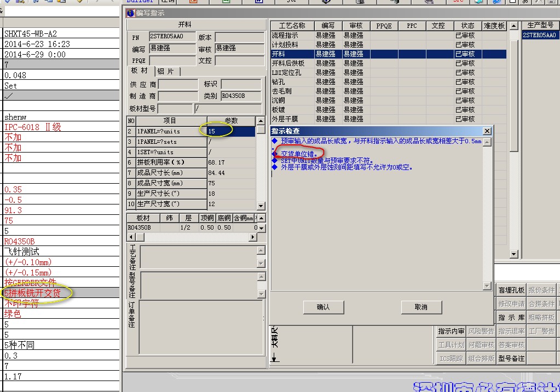Select 1PANEL=?units value cell 15
560x392 pixels.
click(231, 131)
